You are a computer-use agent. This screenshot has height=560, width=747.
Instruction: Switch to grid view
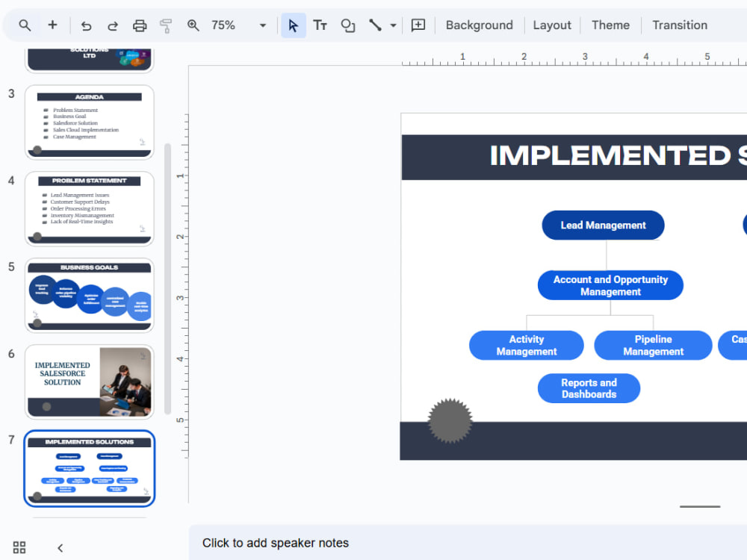tap(19, 547)
